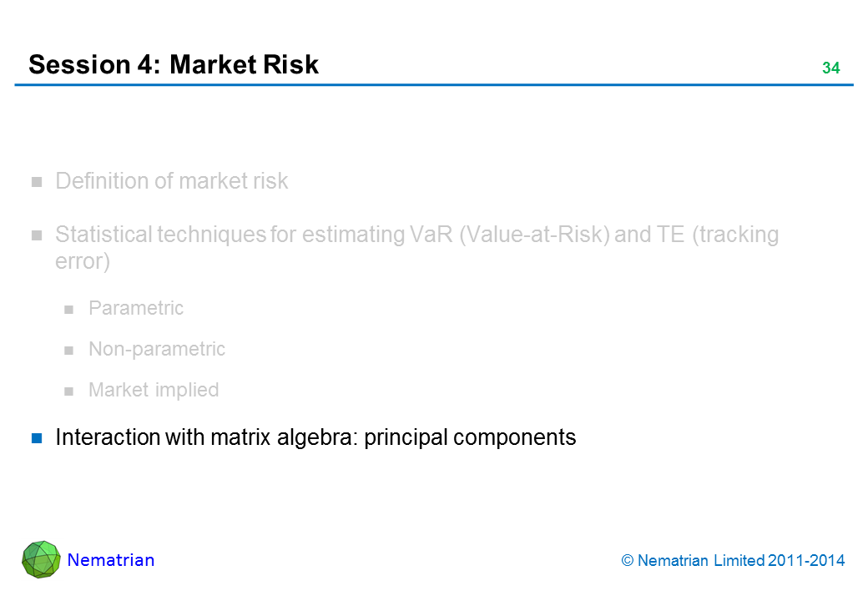This screenshot has height=601, width=868.
Task: Select the Interaction with matrix algebra text
Action: pos(315,437)
